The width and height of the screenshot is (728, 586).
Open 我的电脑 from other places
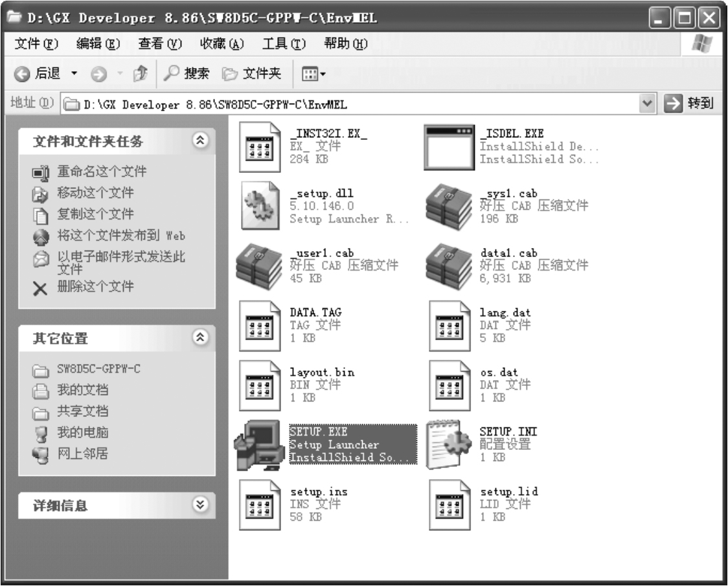83,433
